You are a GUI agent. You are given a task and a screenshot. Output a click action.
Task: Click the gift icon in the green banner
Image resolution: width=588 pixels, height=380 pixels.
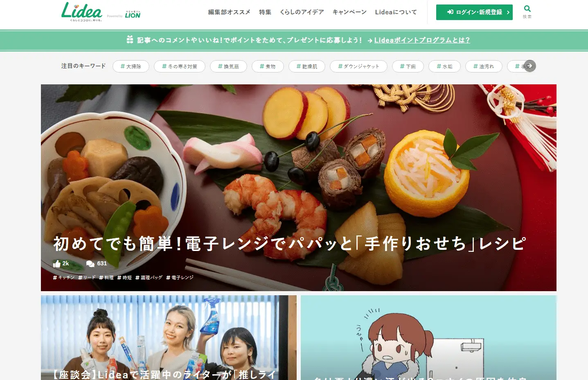click(130, 40)
